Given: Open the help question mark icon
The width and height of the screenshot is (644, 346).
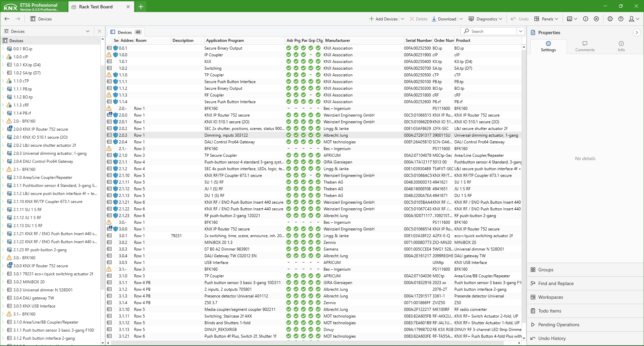Looking at the screenshot, I should click(x=621, y=19).
